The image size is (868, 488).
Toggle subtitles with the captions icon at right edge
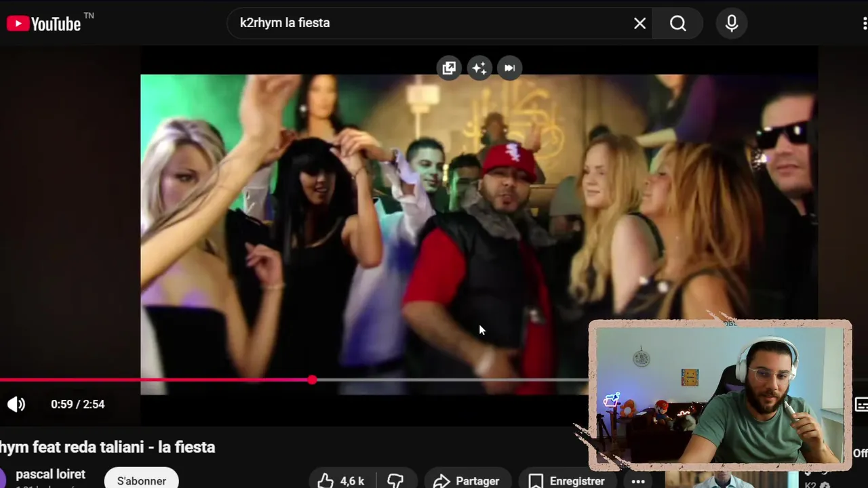[x=862, y=405]
